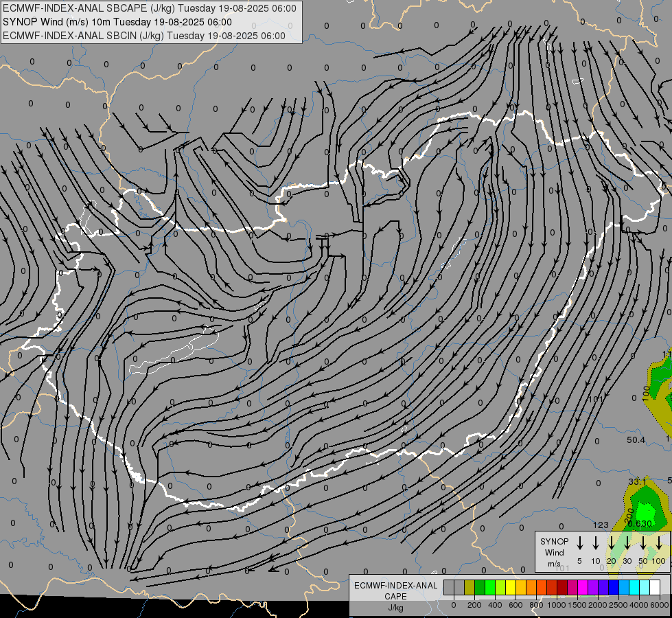Click the 'J/kg' unit label in the legend
The width and height of the screenshot is (672, 618).
click(x=395, y=608)
